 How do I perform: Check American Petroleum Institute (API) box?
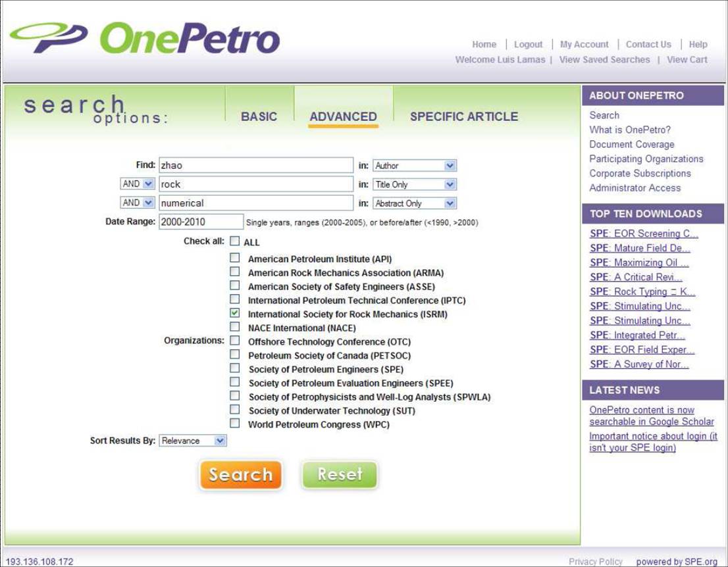click(235, 257)
